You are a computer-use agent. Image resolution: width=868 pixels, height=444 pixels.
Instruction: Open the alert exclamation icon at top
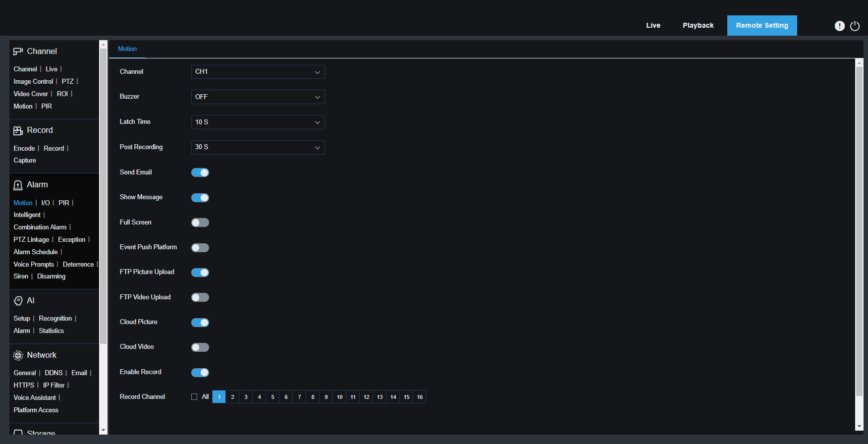pyautogui.click(x=839, y=26)
